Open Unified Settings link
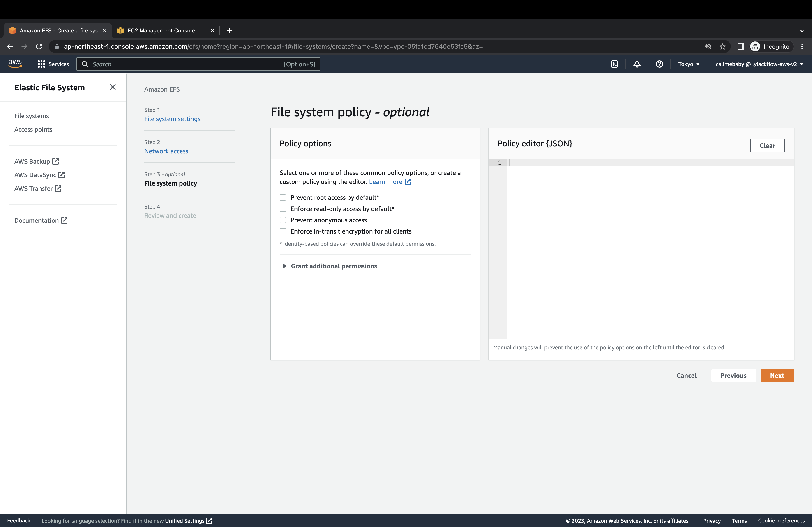This screenshot has width=812, height=527. [x=188, y=520]
